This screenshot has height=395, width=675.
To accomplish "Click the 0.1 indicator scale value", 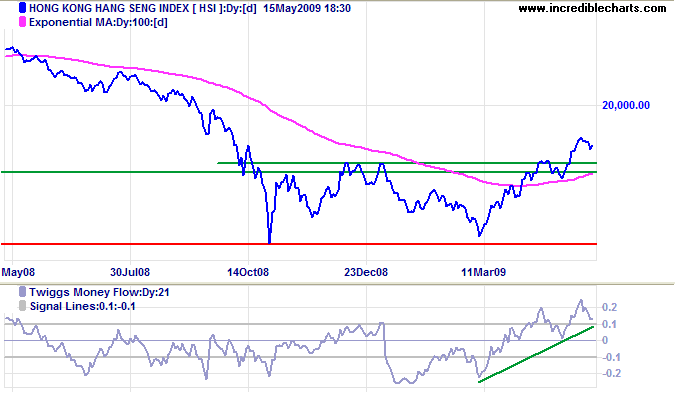I will point(610,324).
